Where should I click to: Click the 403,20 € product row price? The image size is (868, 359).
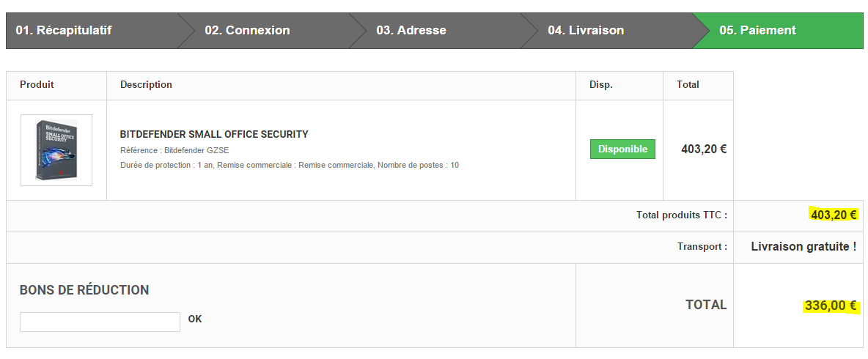coord(704,149)
